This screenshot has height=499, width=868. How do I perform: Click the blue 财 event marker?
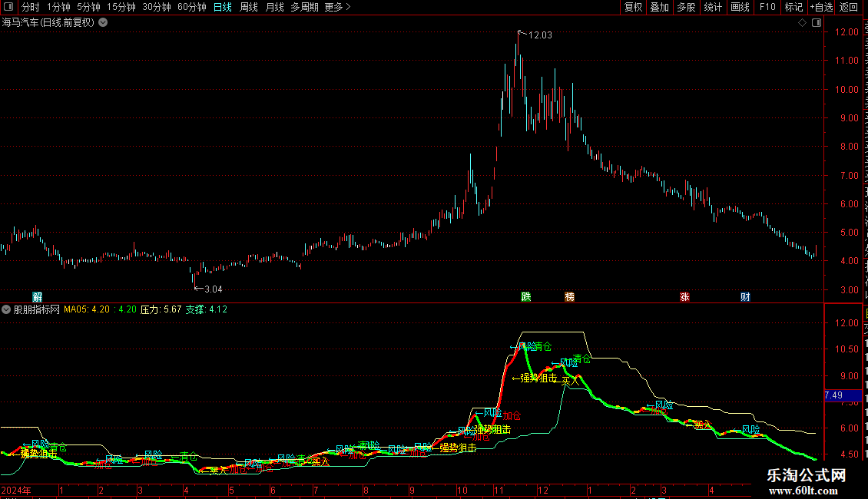tap(745, 297)
